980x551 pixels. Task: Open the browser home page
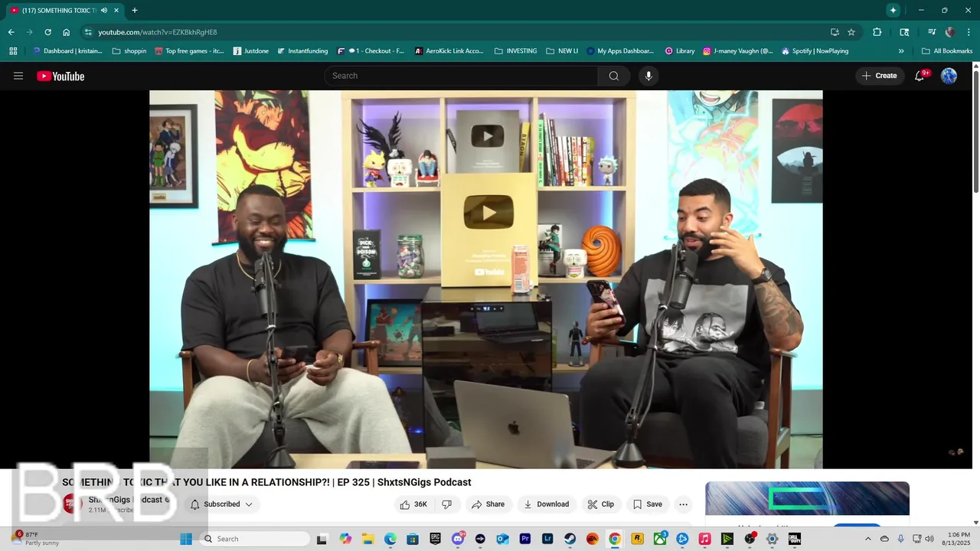(66, 32)
